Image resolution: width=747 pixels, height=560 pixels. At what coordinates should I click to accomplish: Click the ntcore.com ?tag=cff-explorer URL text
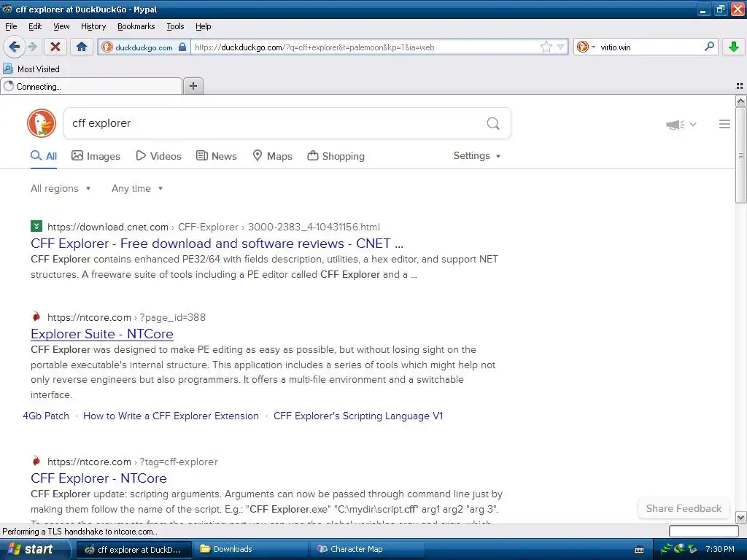[x=133, y=462]
